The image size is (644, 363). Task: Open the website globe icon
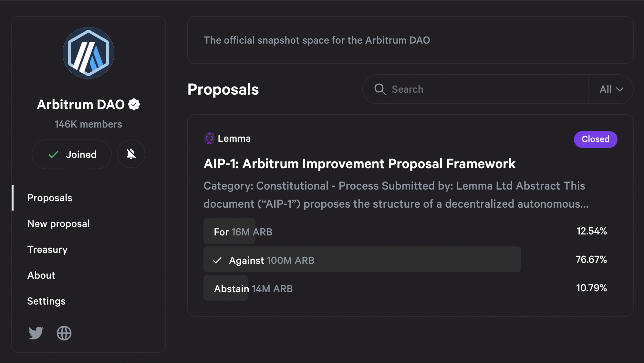(x=64, y=333)
